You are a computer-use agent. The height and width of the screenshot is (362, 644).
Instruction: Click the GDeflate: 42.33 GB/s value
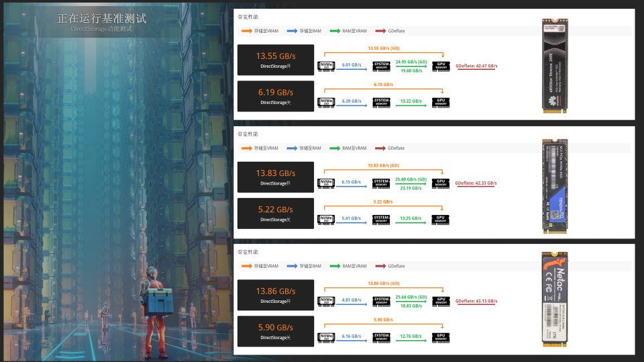pos(476,183)
